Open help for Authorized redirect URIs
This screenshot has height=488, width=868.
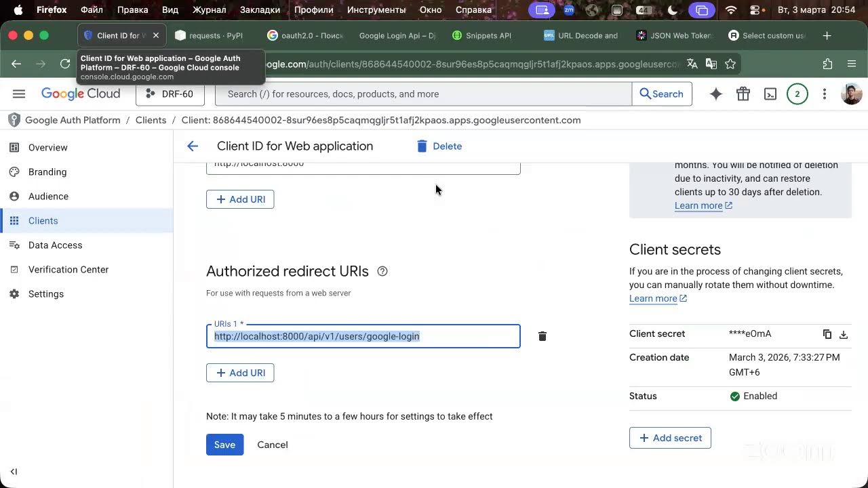[x=382, y=271]
